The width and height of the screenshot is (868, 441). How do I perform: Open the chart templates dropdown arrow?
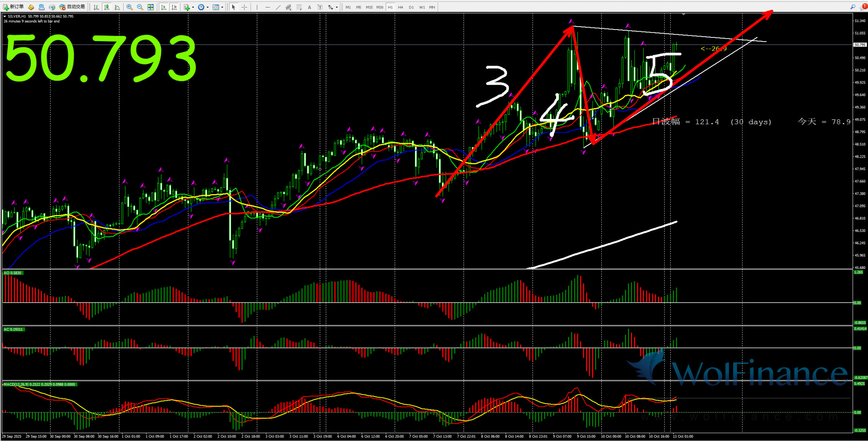point(222,7)
